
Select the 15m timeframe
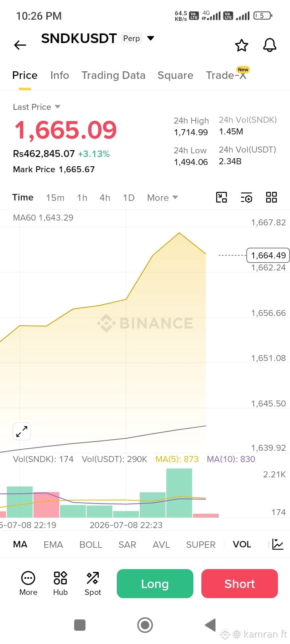click(x=55, y=198)
